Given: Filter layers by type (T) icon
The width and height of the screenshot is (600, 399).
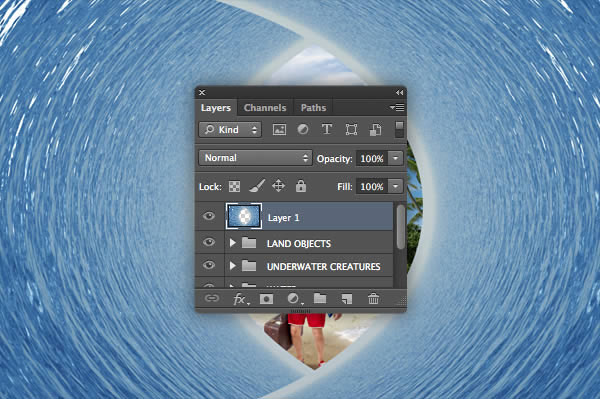Looking at the screenshot, I should [327, 129].
